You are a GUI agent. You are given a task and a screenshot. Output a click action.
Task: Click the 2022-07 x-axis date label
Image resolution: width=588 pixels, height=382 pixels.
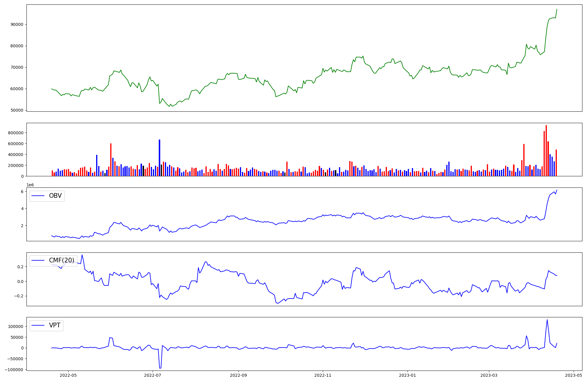click(x=153, y=375)
